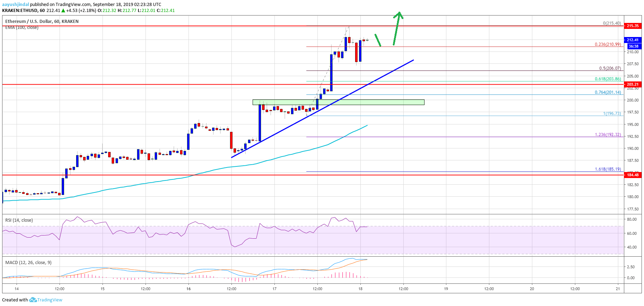Viewport: 644px width, 306px height.
Task: Click the RSI 80.00 scale label
Action: pyautogui.click(x=632, y=219)
